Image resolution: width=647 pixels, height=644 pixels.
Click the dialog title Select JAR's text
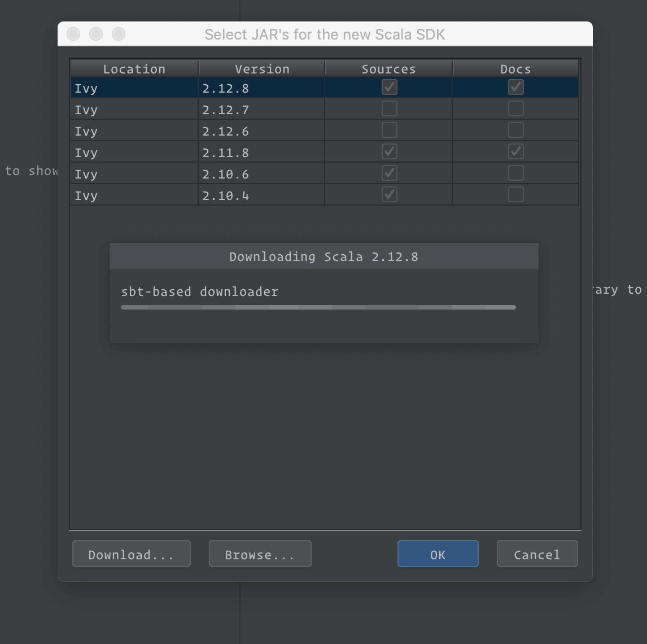coord(325,34)
